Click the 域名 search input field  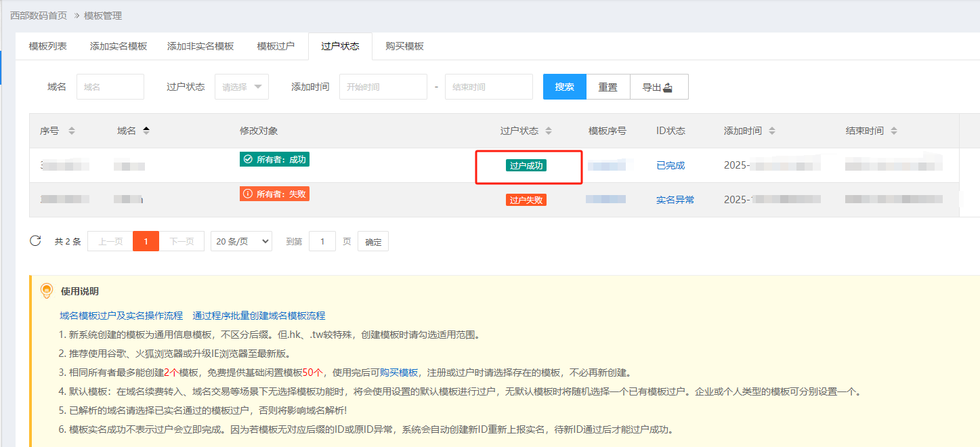tap(110, 87)
